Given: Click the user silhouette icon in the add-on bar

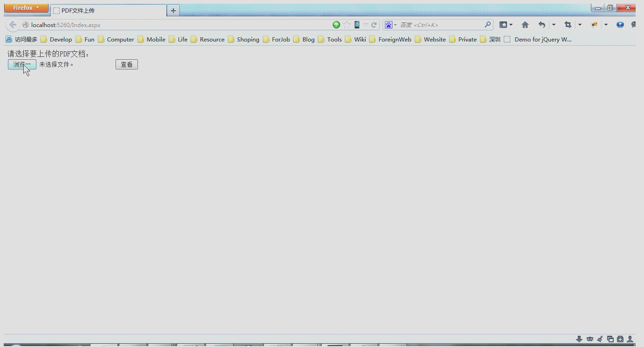Looking at the screenshot, I should coord(630,339).
